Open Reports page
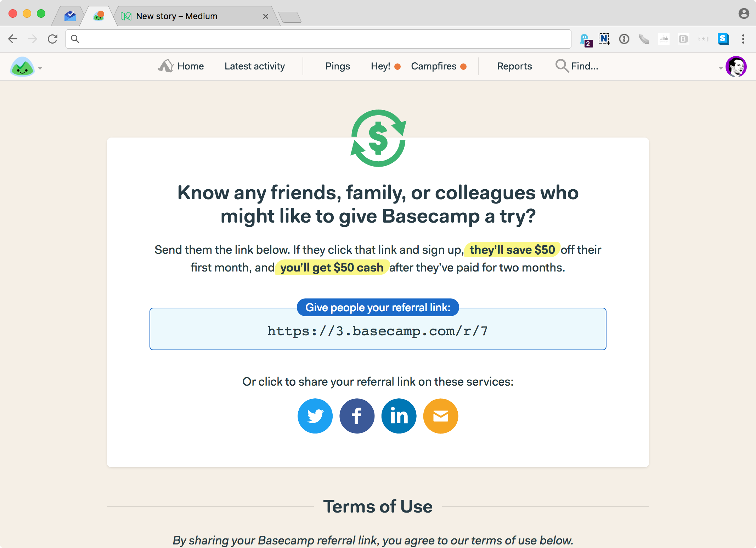Viewport: 756px width, 548px height. pyautogui.click(x=514, y=66)
